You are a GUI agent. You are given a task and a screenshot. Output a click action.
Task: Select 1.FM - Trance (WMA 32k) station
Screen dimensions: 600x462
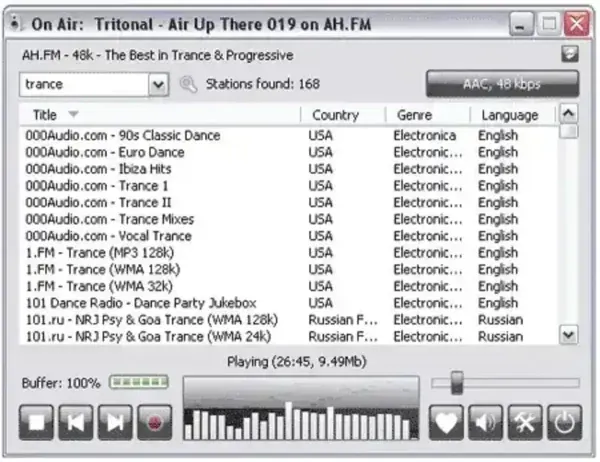click(289, 286)
